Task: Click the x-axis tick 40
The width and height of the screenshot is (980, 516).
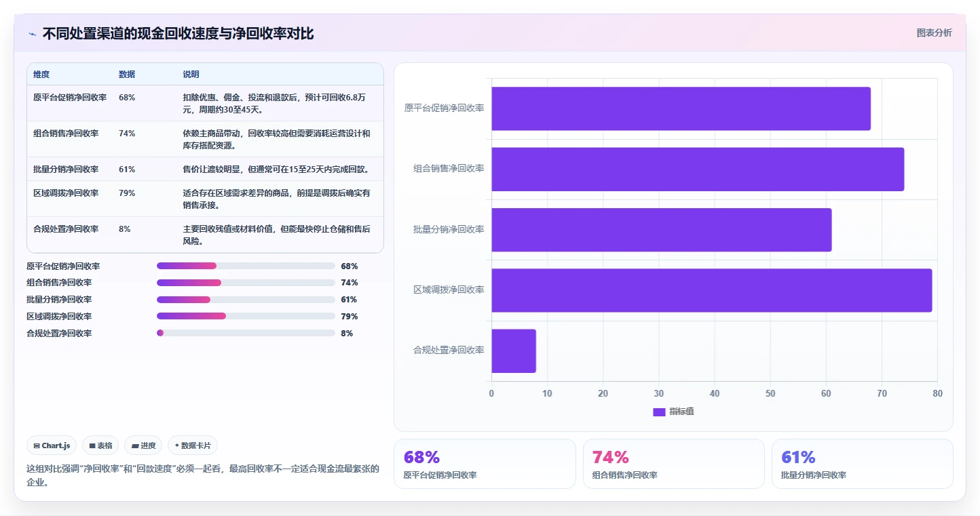Action: pyautogui.click(x=715, y=393)
